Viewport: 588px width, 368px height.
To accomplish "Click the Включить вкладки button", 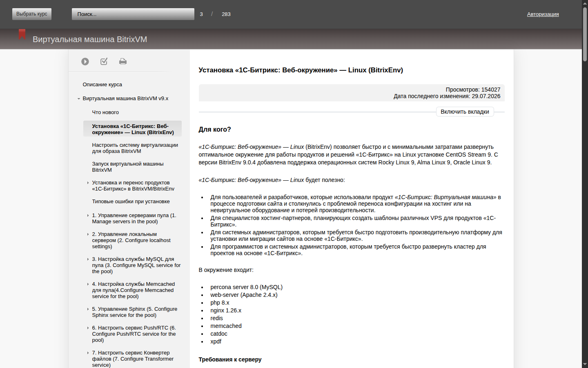I will 465,112.
